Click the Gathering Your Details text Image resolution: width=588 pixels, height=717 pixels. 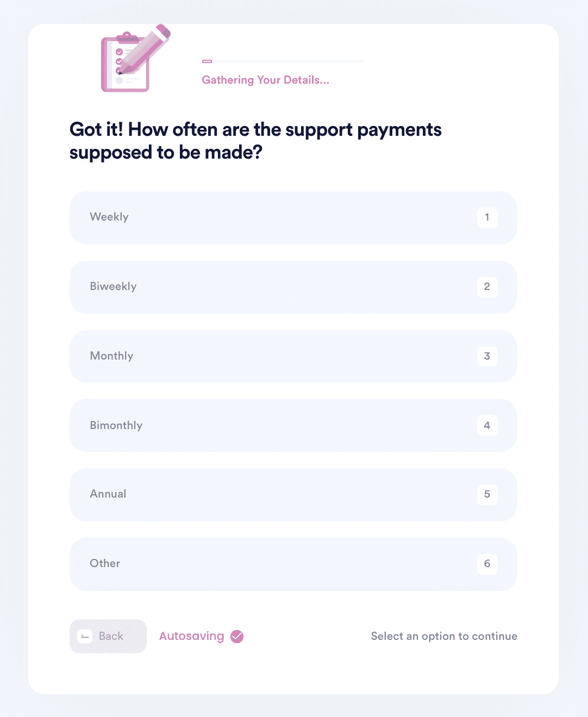[266, 80]
